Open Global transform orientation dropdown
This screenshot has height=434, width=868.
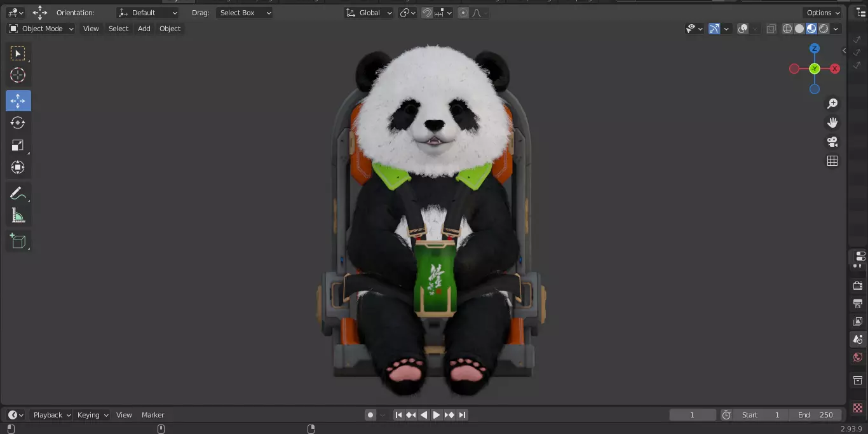(369, 13)
